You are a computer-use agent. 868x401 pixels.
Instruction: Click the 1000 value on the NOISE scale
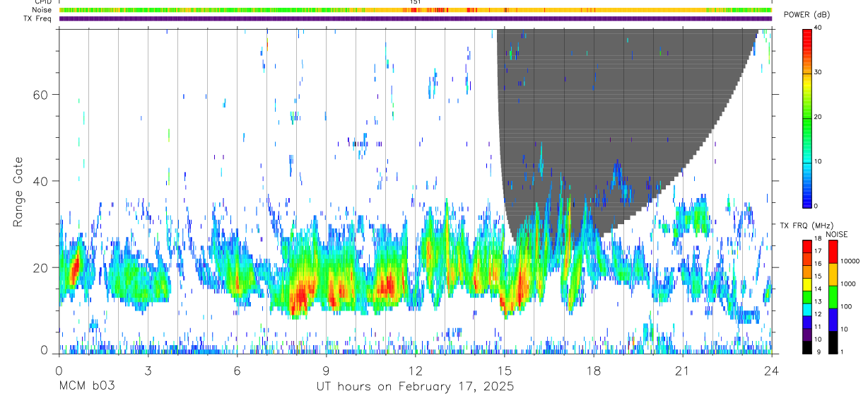(848, 284)
